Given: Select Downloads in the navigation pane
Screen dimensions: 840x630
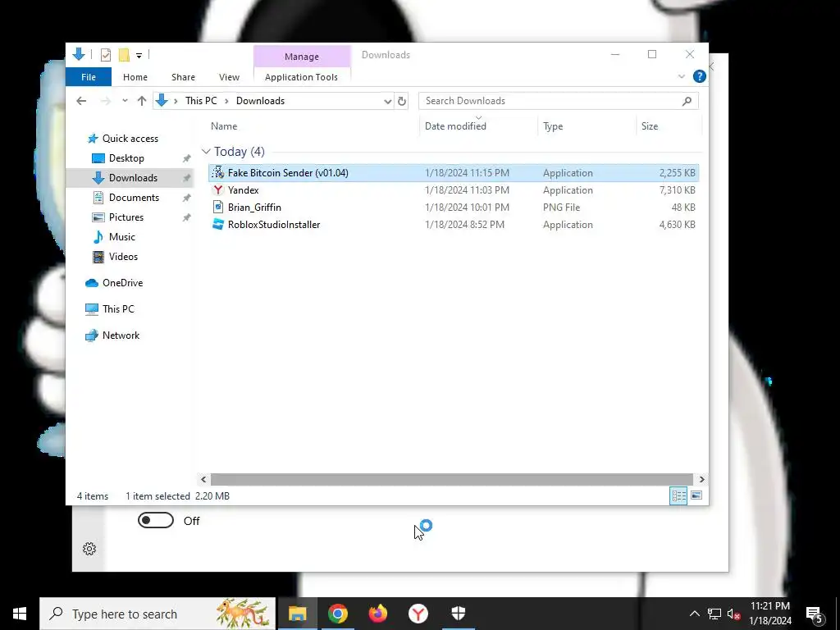Looking at the screenshot, I should pos(133,178).
